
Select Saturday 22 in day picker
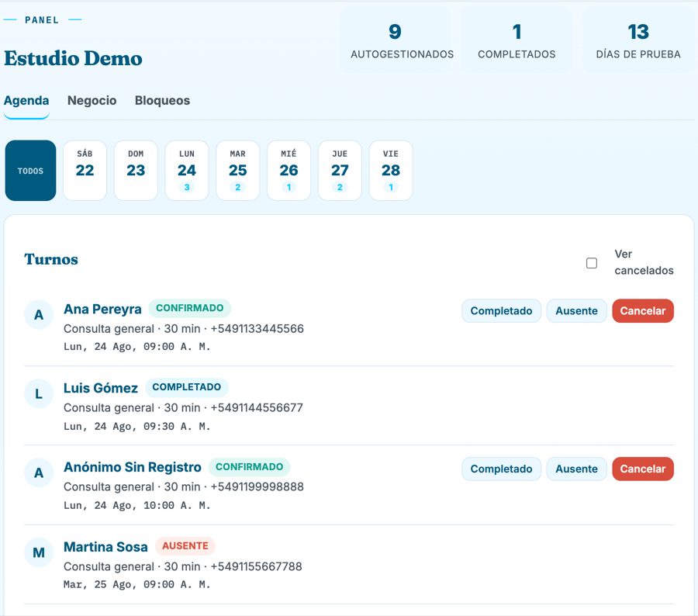coord(85,171)
